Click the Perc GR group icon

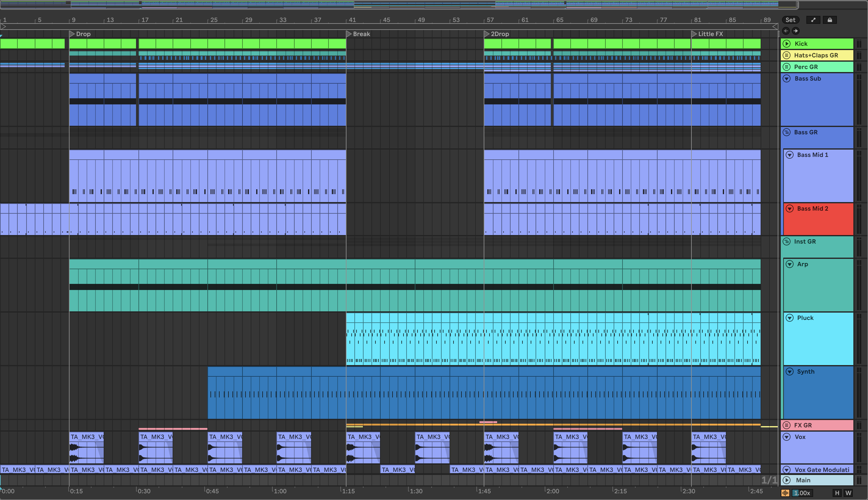tap(787, 67)
